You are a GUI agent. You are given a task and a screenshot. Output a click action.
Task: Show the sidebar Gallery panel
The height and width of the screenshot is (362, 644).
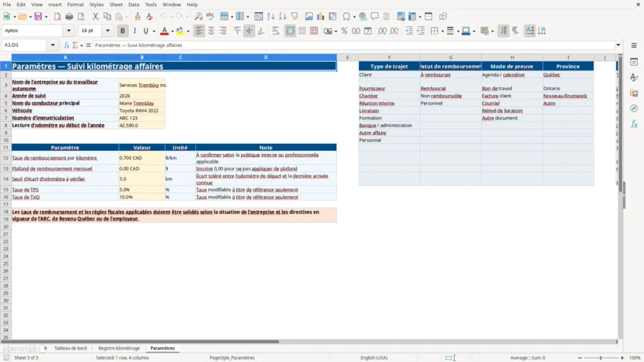pos(634,93)
